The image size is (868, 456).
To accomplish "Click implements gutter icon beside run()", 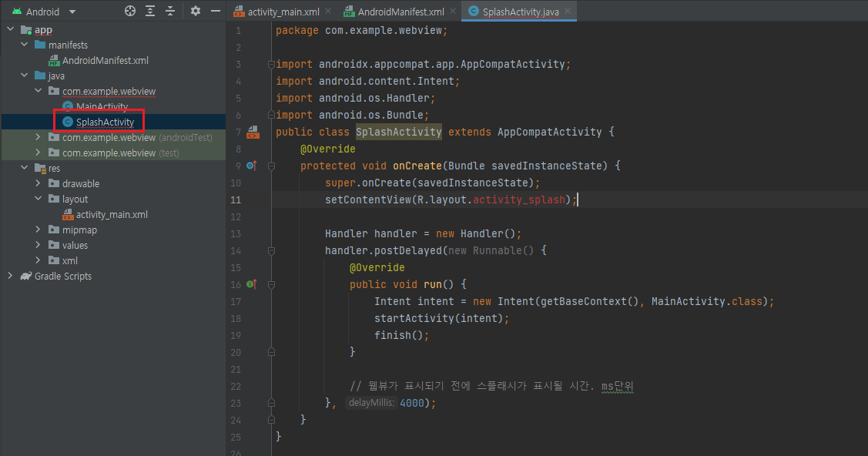I will (251, 284).
